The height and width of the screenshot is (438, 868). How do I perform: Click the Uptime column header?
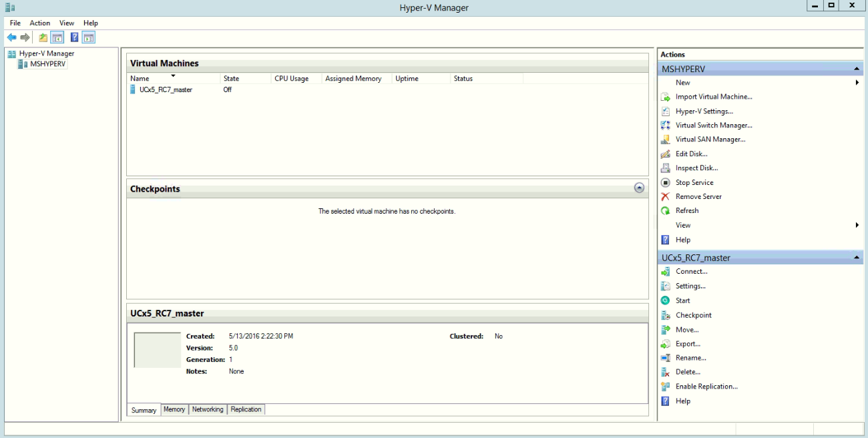(x=421, y=79)
